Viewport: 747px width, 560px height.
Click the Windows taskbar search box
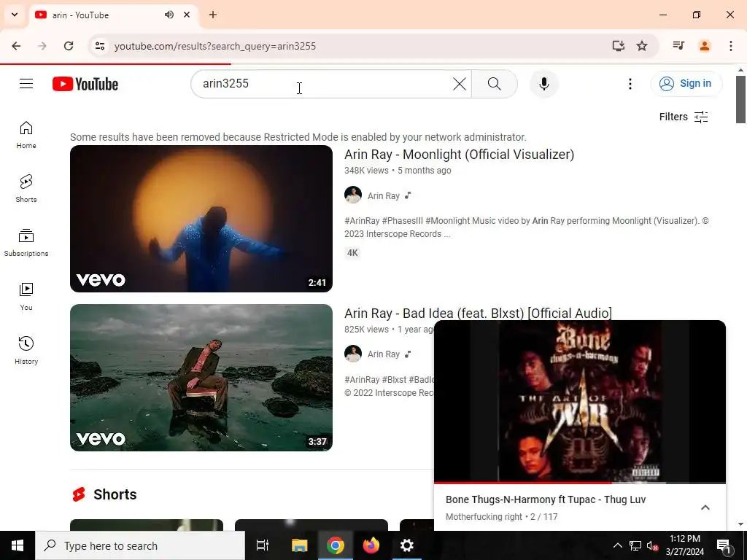[140, 545]
